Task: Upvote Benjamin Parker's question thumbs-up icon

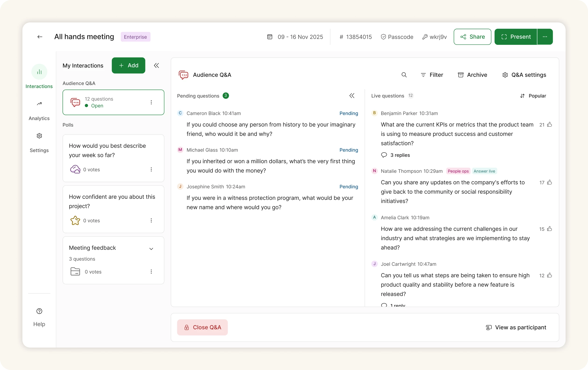Action: tap(549, 125)
